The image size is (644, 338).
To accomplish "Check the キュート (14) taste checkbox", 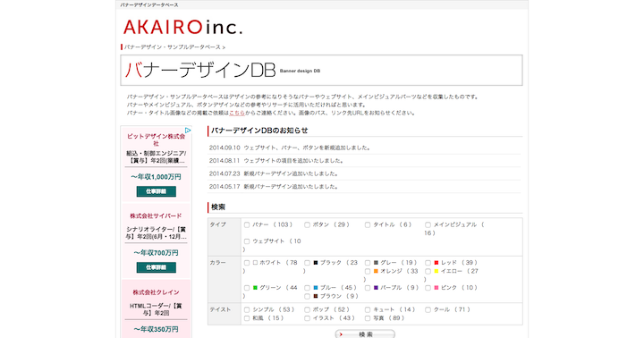I will click(x=368, y=309).
